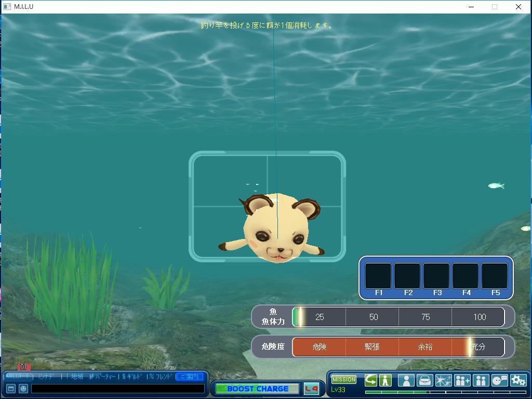Toggle the chat window size icon
532x399 pixels.
tap(10, 389)
